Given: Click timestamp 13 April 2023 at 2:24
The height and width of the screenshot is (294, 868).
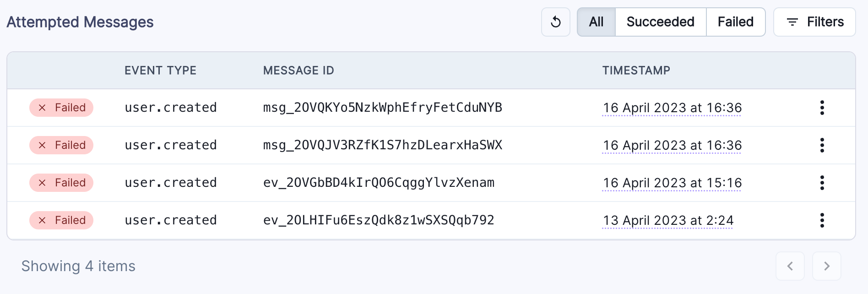Looking at the screenshot, I should coord(668,221).
